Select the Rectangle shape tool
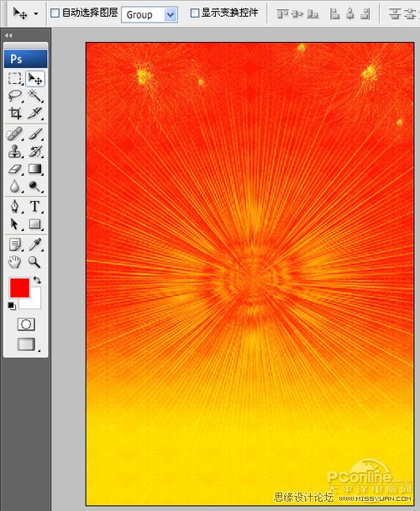This screenshot has height=511, width=420. 34,224
